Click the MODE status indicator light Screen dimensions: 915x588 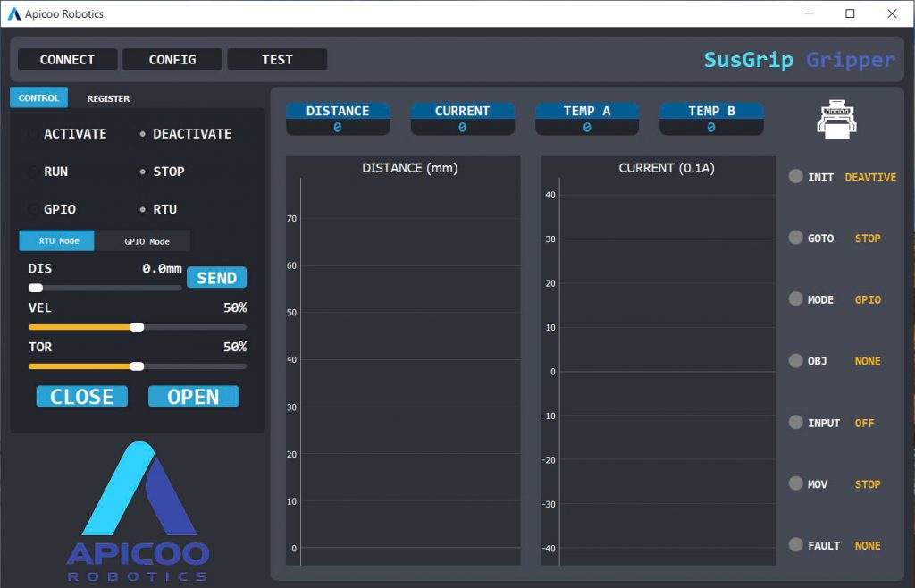[x=795, y=298]
